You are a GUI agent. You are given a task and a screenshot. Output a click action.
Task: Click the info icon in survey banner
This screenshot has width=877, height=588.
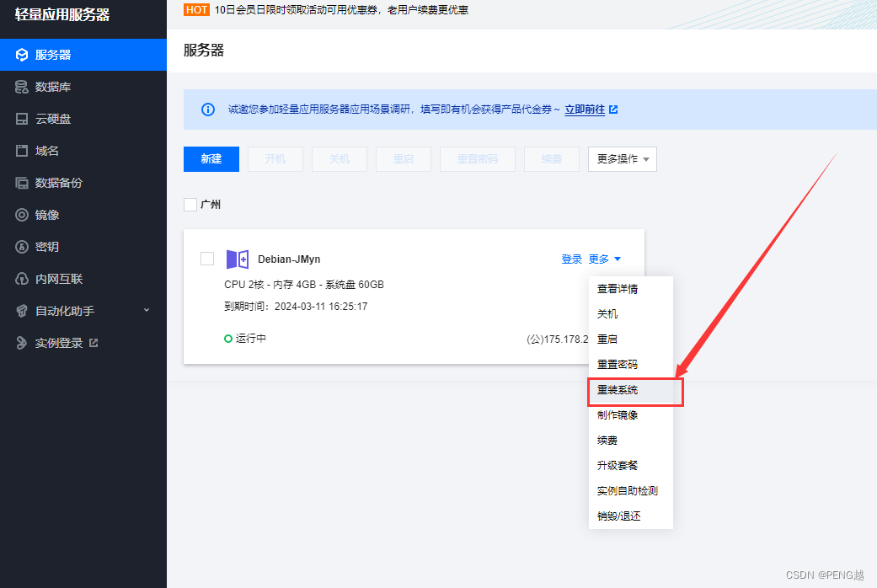pos(208,110)
